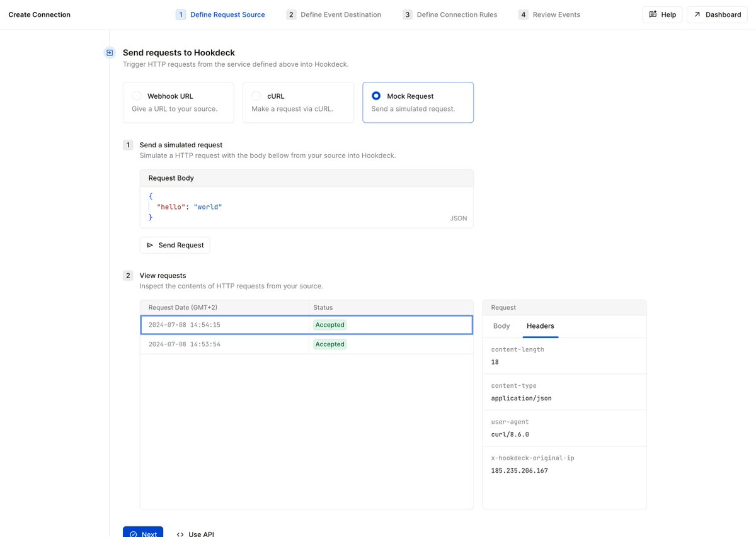Click the content-length header name
This screenshot has height=537, width=756.
[518, 349]
